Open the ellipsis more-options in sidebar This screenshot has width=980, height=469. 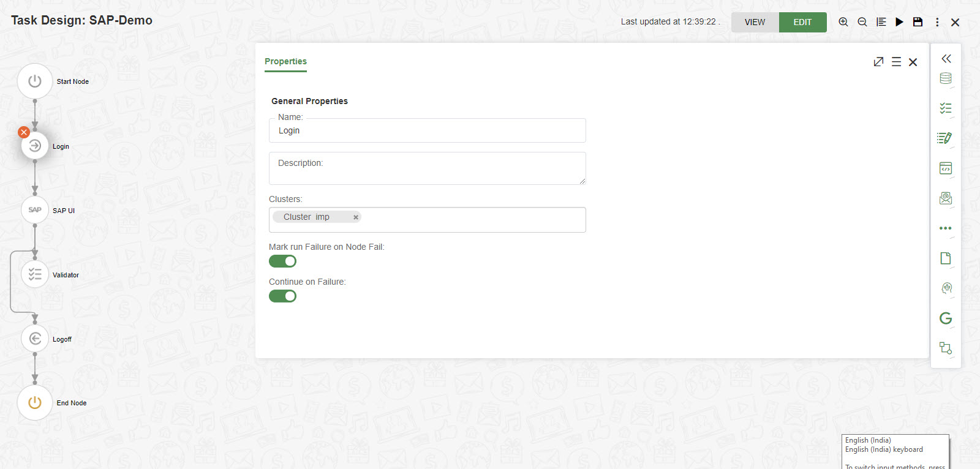tap(945, 228)
